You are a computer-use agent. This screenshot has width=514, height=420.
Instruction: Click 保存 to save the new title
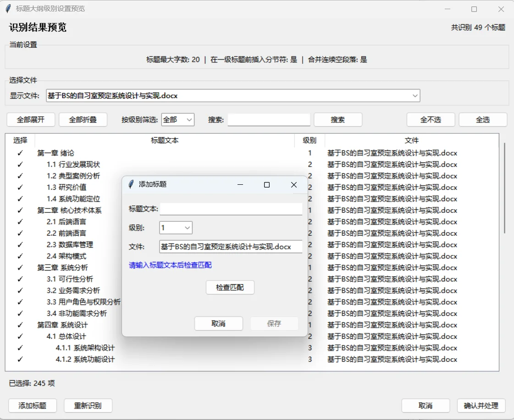[274, 323]
